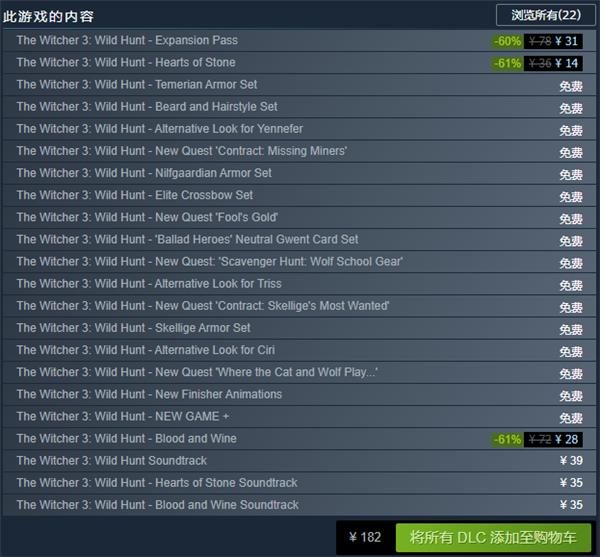The width and height of the screenshot is (600, 557).
Task: Open Alternative Look for Yennefer DLC
Action: tap(299, 129)
